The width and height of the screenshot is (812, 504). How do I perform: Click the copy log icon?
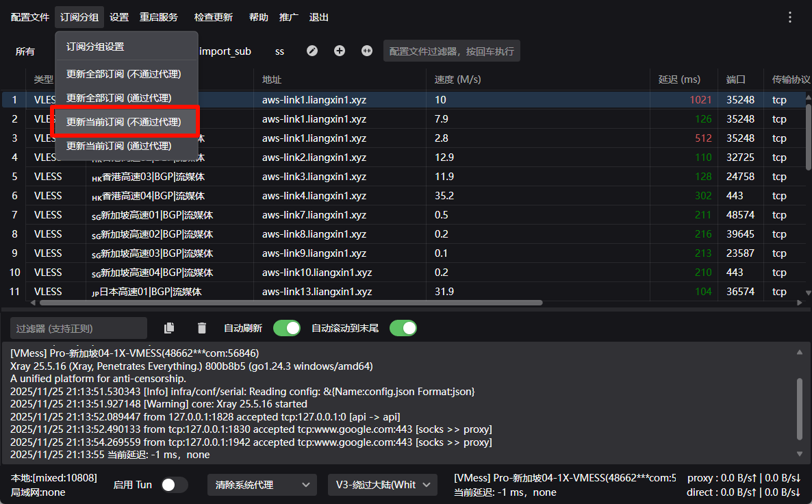click(x=169, y=328)
